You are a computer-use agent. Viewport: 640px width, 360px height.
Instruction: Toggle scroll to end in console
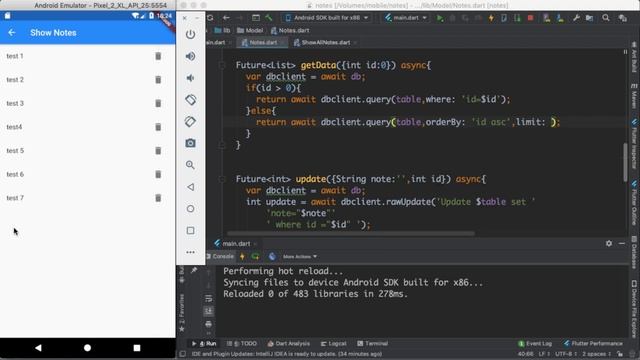(x=209, y=311)
